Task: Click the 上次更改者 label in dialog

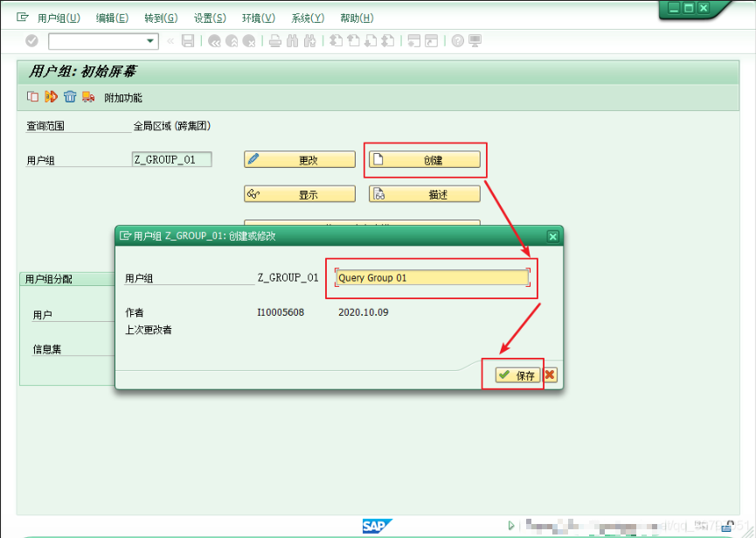Action: click(149, 330)
